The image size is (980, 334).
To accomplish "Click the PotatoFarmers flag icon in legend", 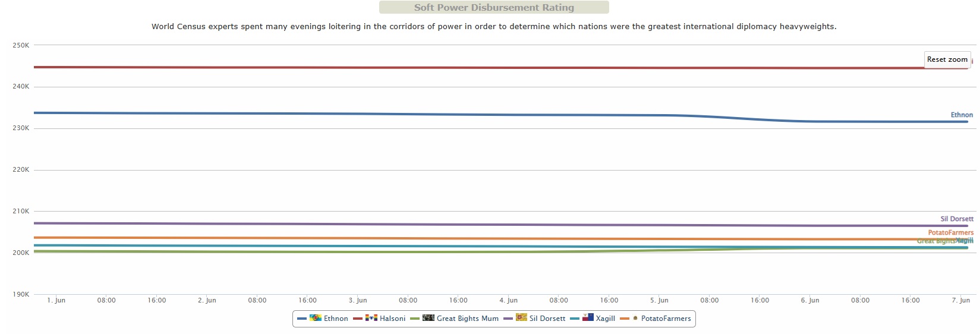I will (635, 318).
